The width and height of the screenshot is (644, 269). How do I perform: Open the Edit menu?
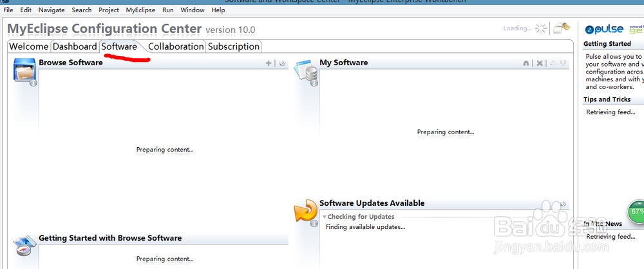coord(26,10)
